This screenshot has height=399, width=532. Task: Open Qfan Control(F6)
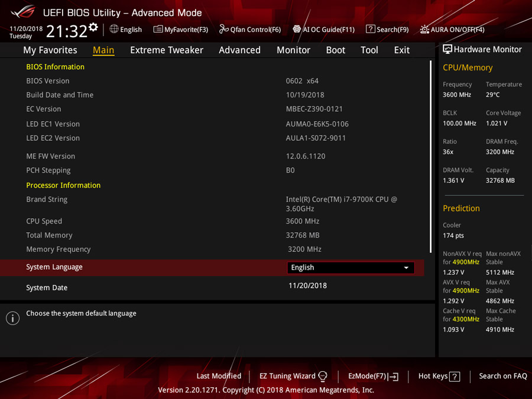[250, 30]
